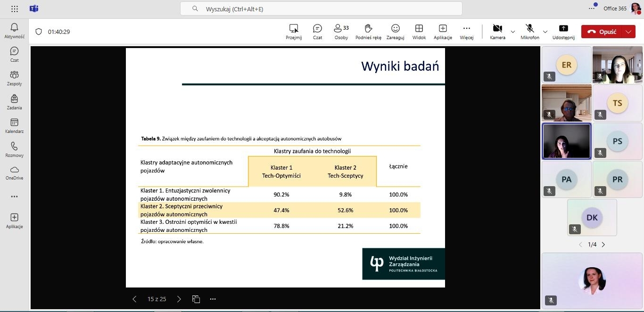
Task: Raise hand with Podnieś rękę
Action: (368, 32)
